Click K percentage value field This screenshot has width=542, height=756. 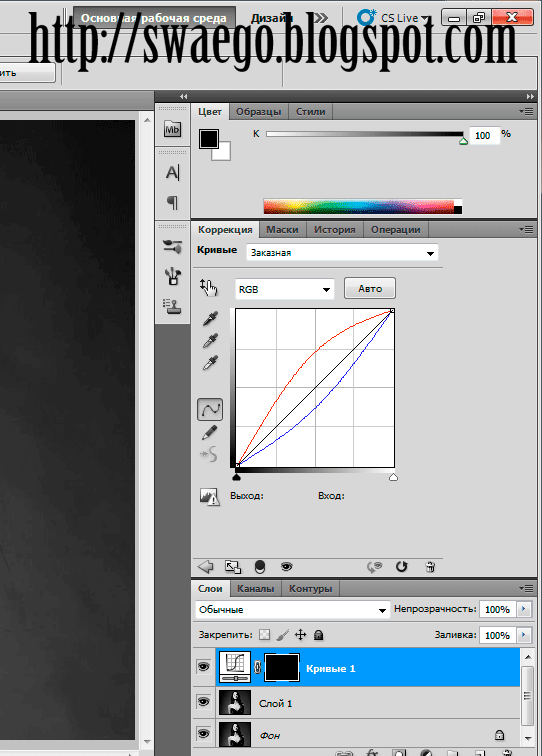(x=483, y=135)
